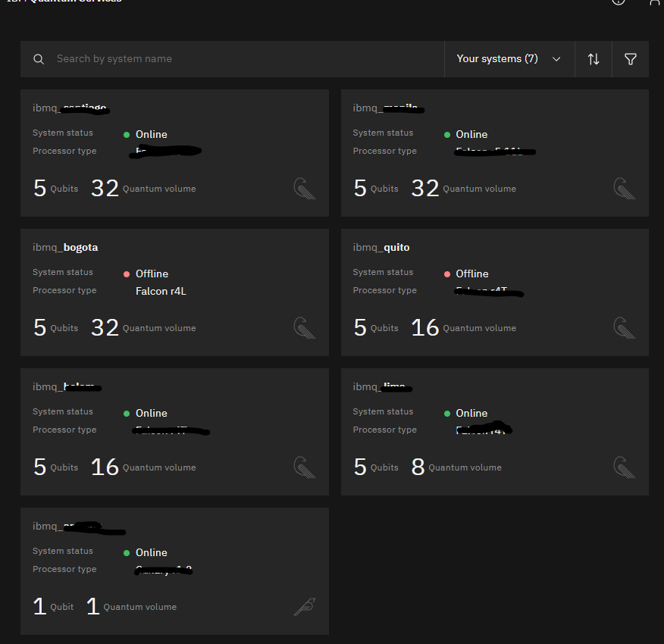Click Processor type label on ibmq_quito card
This screenshot has height=644, width=664.
(384, 290)
